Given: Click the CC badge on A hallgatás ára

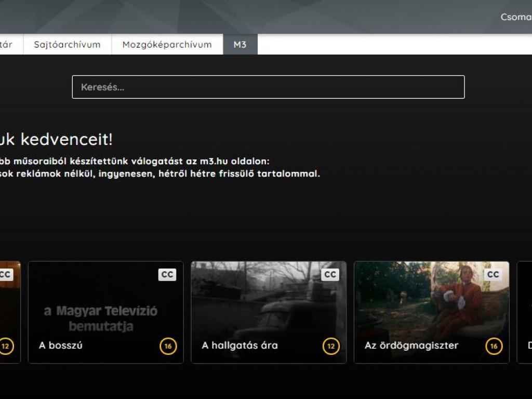Looking at the screenshot, I should point(330,274).
